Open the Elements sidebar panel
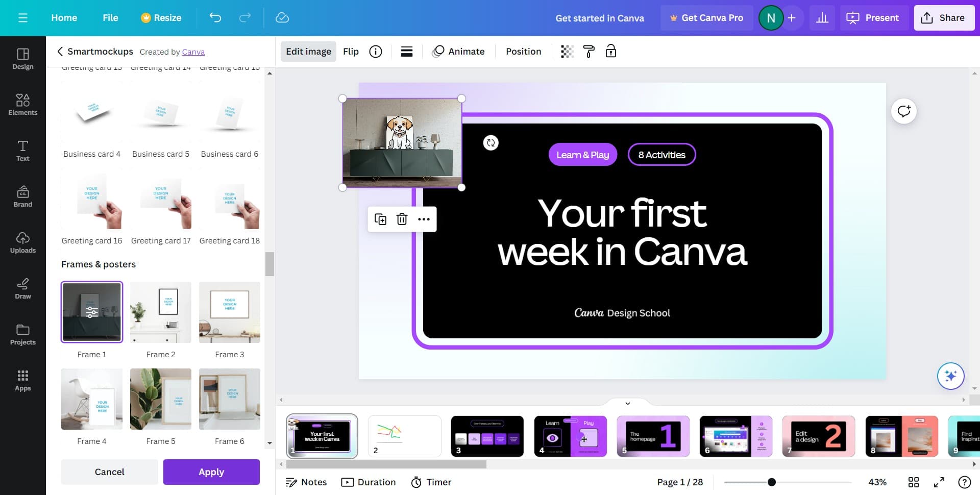 (23, 104)
